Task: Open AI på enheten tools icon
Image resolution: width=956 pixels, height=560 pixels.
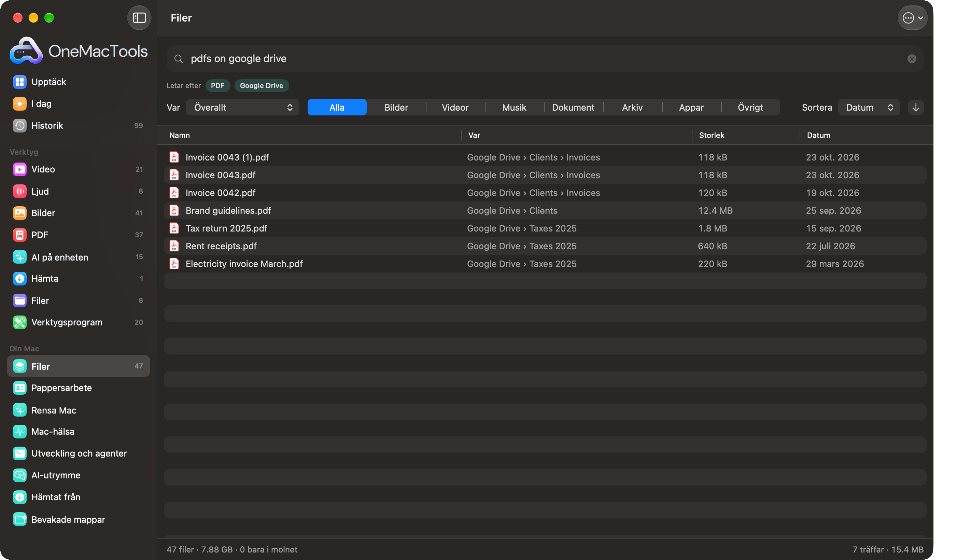Action: [20, 257]
